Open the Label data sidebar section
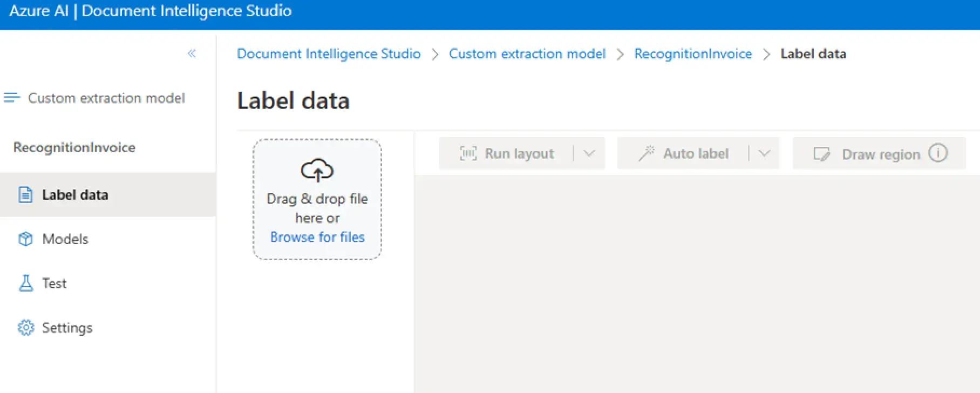The width and height of the screenshot is (980, 393). [108, 194]
